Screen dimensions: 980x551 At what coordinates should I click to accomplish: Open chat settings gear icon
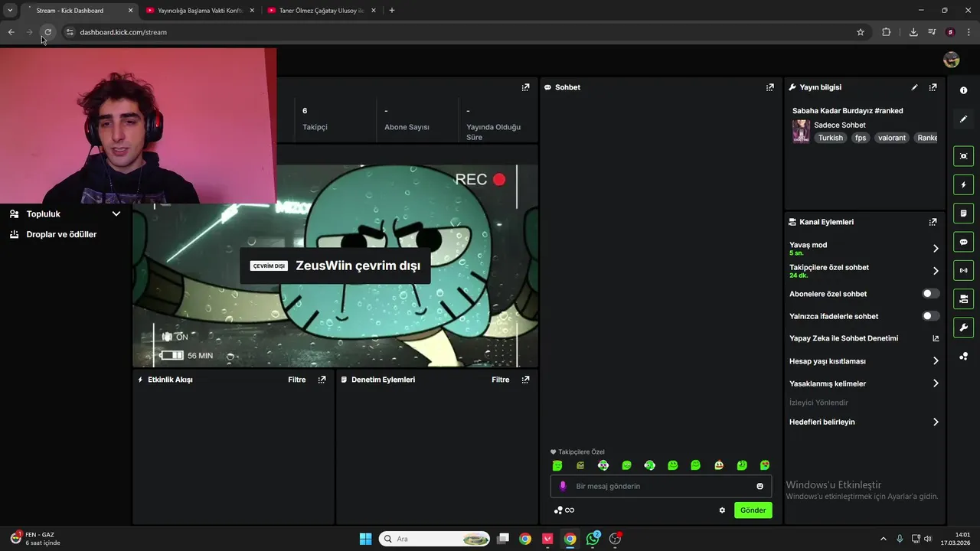click(x=722, y=510)
